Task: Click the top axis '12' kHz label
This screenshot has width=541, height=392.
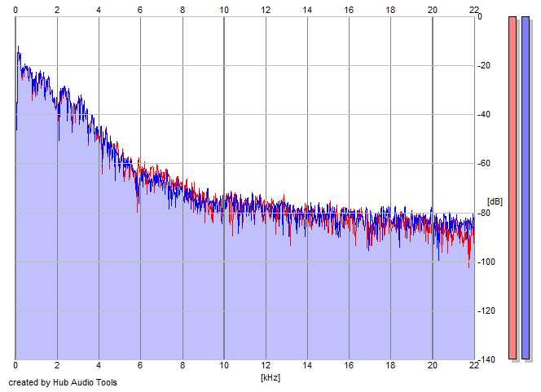Action: pos(266,10)
